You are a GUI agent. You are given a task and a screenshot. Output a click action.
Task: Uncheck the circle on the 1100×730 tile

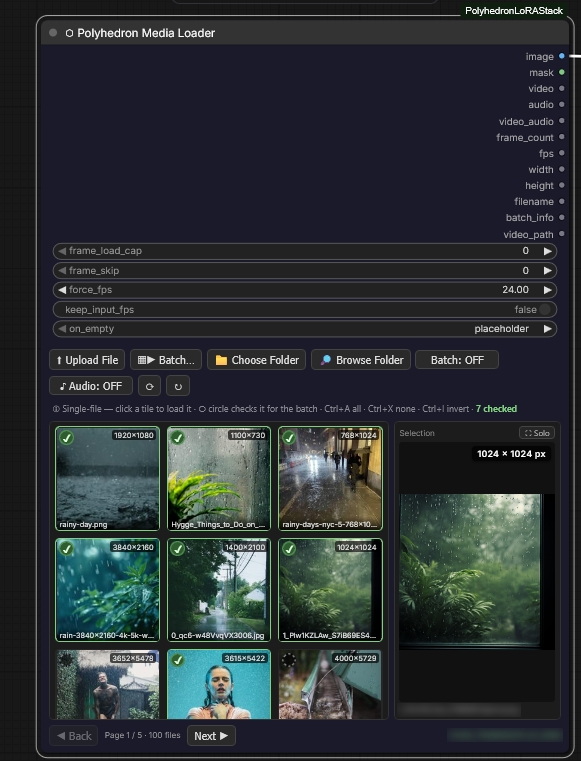(178, 438)
